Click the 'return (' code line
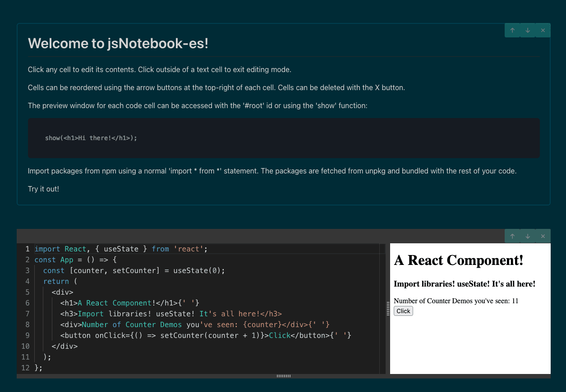 tap(60, 281)
